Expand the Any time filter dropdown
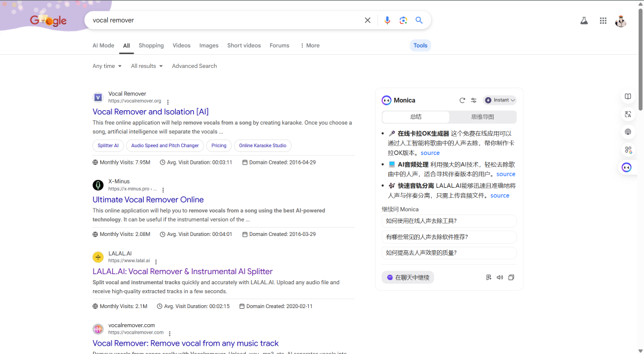644x354 pixels. 107,66
